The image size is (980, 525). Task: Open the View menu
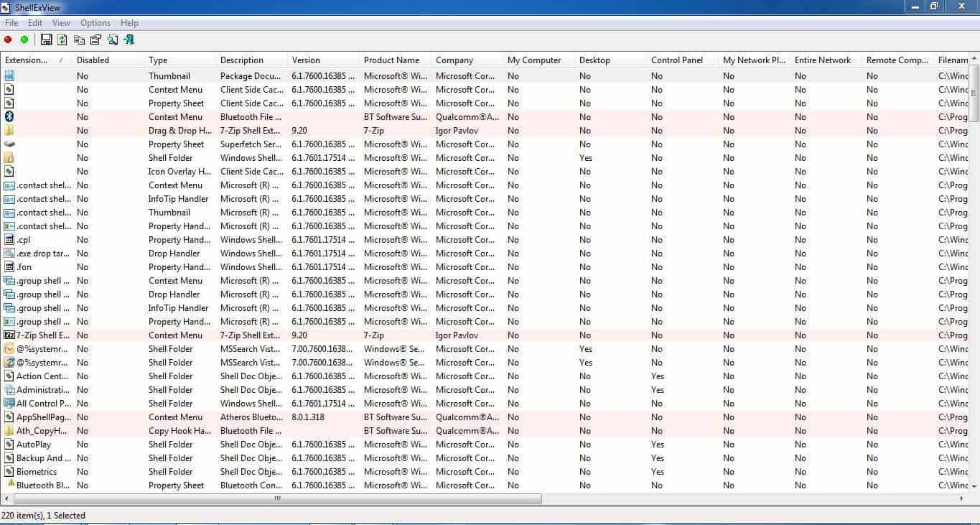61,23
